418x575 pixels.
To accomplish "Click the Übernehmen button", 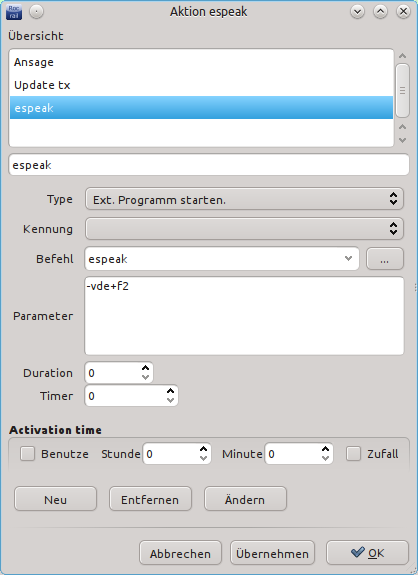I will click(x=272, y=553).
